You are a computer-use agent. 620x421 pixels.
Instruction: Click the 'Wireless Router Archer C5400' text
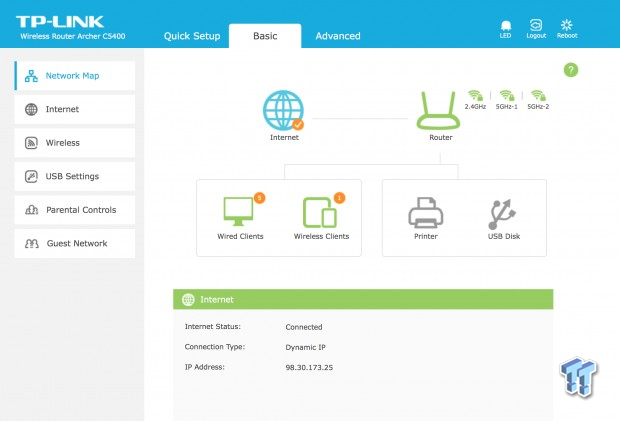[73, 36]
